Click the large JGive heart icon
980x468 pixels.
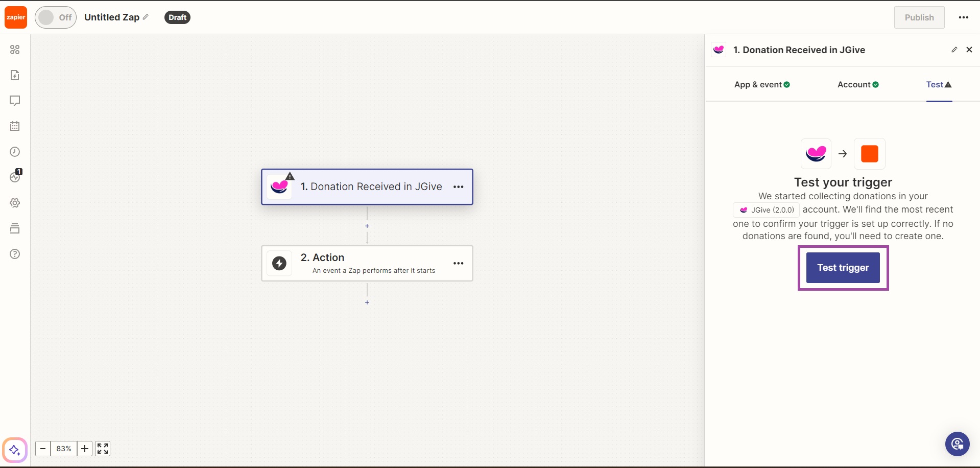click(x=816, y=154)
